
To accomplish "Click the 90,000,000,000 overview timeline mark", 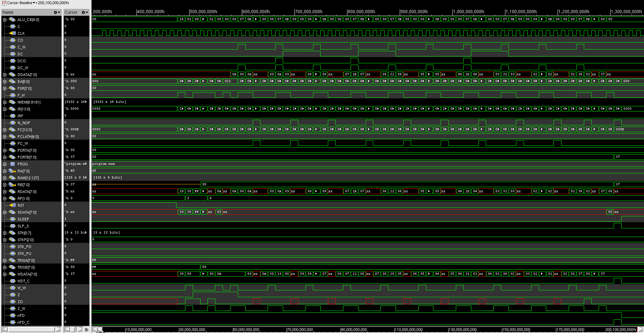I will tap(354, 330).
